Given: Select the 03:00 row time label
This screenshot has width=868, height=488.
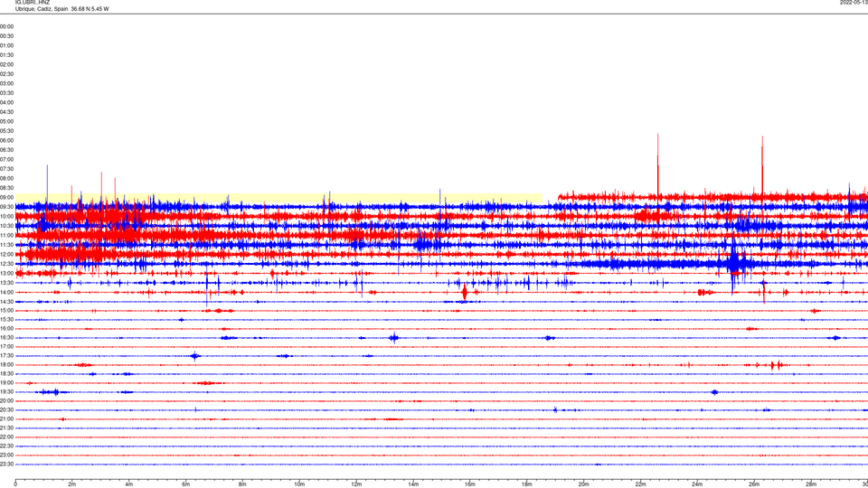Looking at the screenshot, I should 6,83.
